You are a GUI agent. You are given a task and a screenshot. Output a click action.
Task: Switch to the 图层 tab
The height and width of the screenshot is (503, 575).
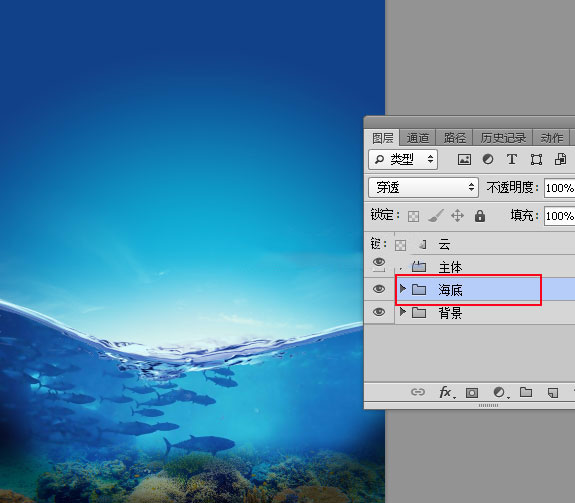[382, 138]
